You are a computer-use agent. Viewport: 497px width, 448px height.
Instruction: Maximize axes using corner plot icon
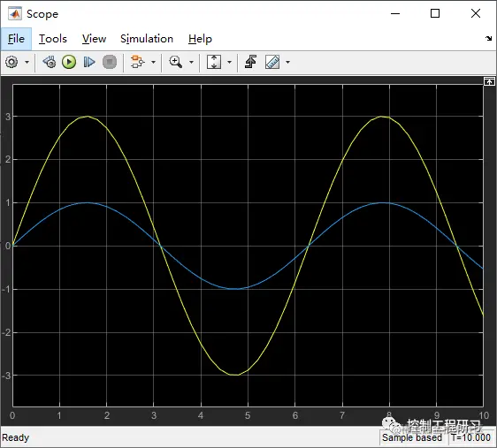pyautogui.click(x=489, y=81)
